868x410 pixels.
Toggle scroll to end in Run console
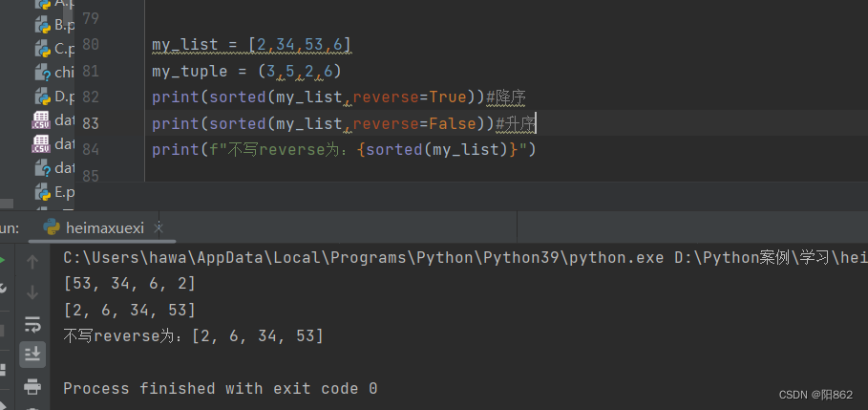pos(32,354)
